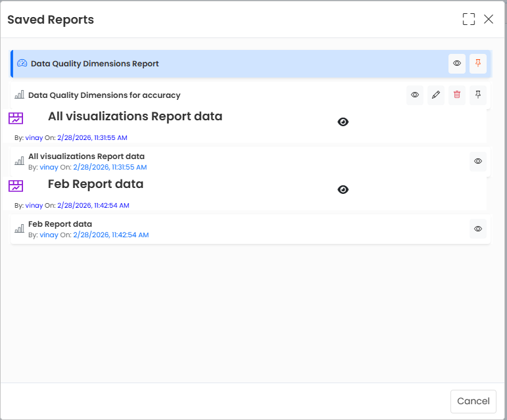Click the Cancel button
Viewport: 507px width, 420px height.
[473, 401]
